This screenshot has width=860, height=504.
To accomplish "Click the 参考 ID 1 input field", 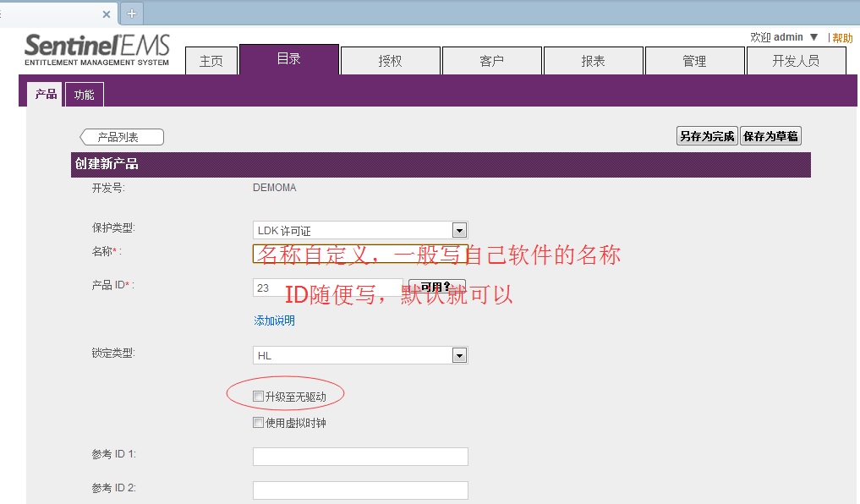I will tap(360, 457).
